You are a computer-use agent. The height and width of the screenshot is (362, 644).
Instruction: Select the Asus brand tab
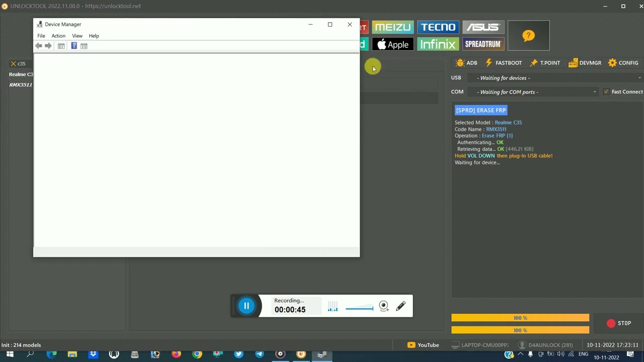tap(483, 27)
